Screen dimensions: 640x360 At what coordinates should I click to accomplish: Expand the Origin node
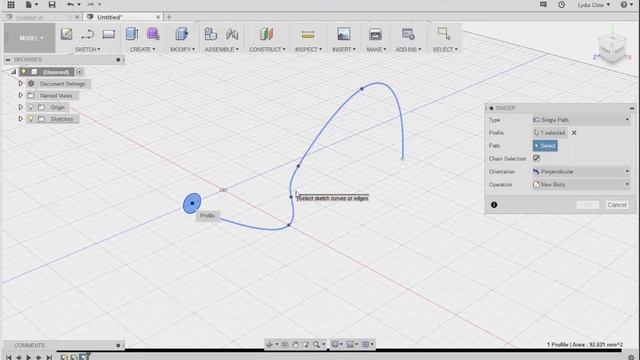point(20,107)
